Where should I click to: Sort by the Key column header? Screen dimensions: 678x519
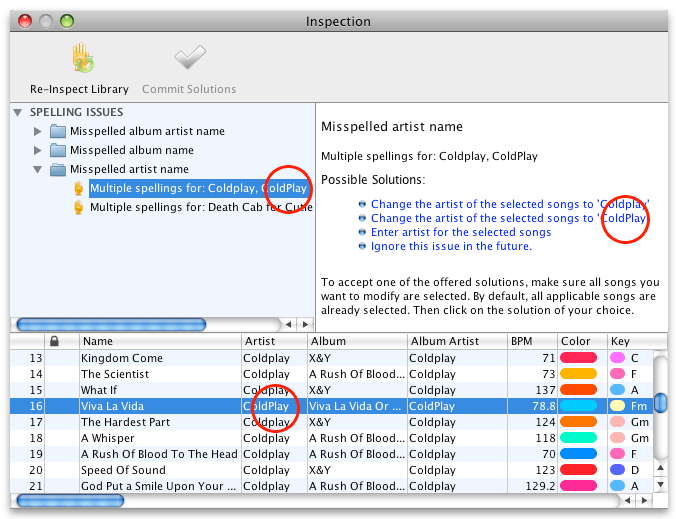click(x=637, y=341)
